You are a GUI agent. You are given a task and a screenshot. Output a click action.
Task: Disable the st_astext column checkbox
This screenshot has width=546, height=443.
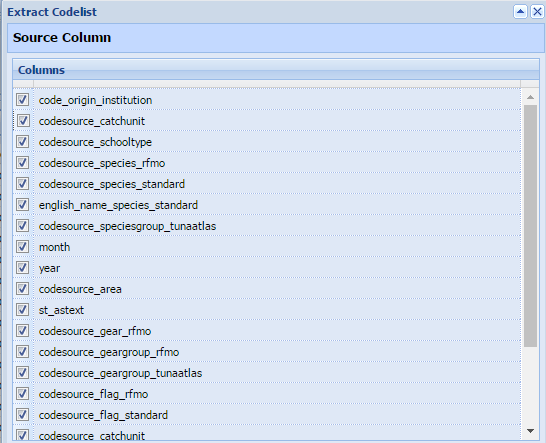click(x=23, y=310)
